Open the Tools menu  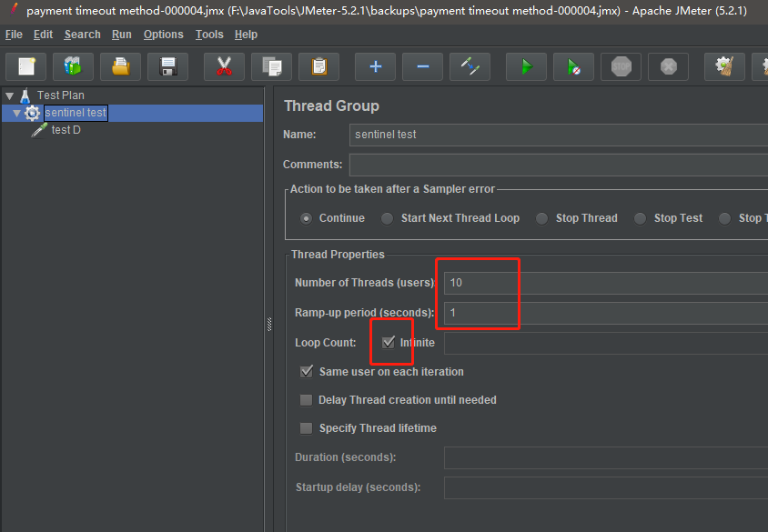[x=209, y=35]
